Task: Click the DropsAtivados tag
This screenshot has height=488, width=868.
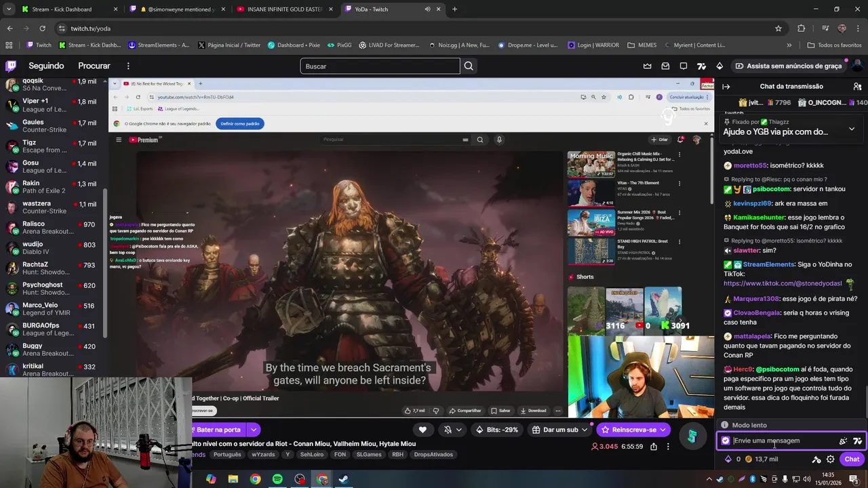Action: point(433,455)
